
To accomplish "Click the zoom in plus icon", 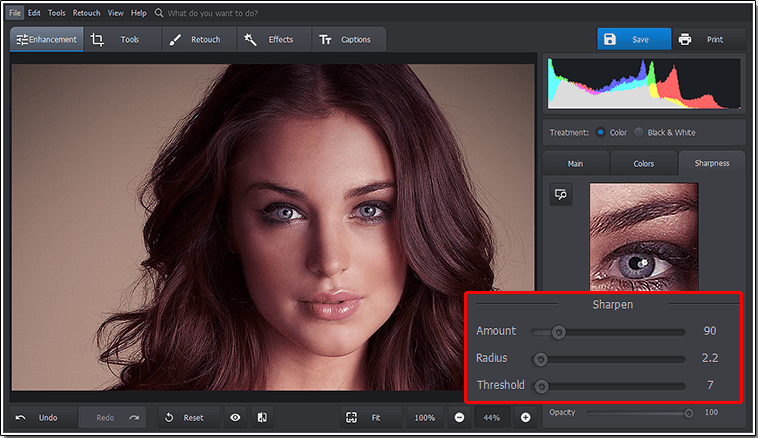I will (525, 417).
